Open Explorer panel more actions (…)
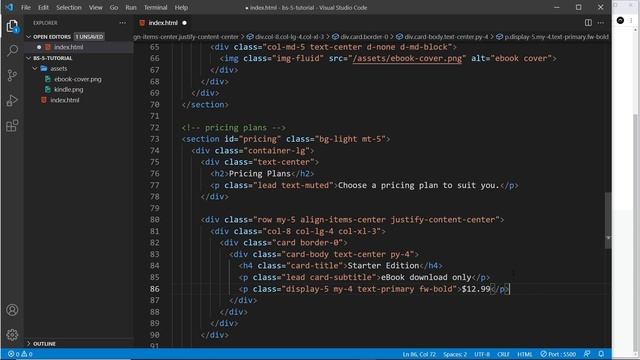The height and width of the screenshot is (360, 640). [x=122, y=23]
